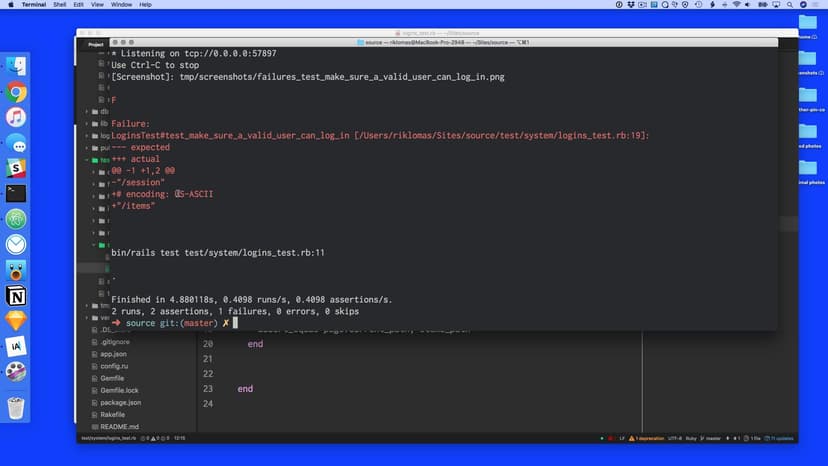This screenshot has height=466, width=828.
Task: Open the Trash in the dock
Action: point(16,408)
